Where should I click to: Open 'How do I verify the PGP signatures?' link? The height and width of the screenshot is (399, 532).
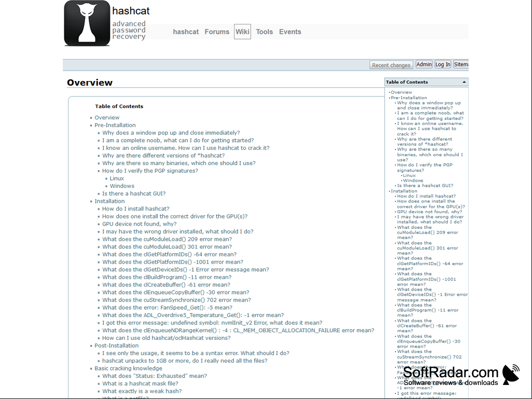(x=150, y=171)
